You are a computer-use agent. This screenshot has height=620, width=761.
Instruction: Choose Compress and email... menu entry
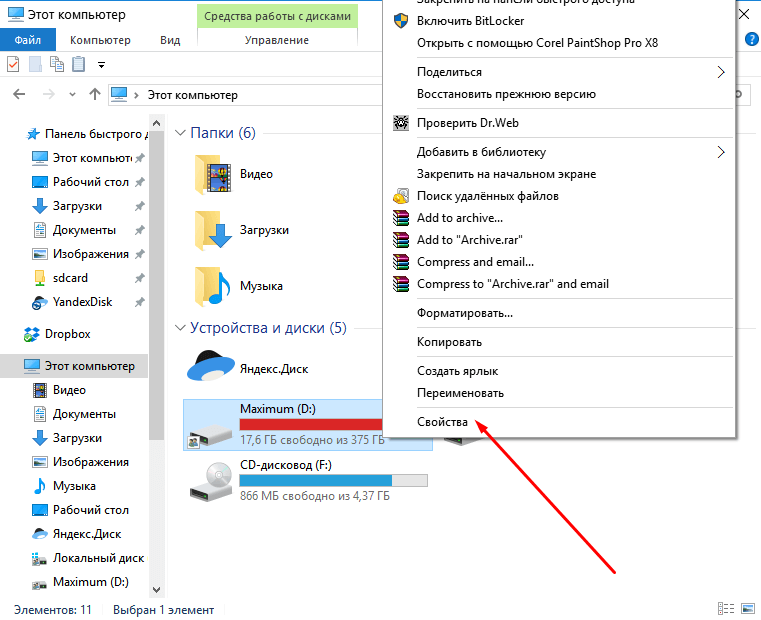[558, 262]
